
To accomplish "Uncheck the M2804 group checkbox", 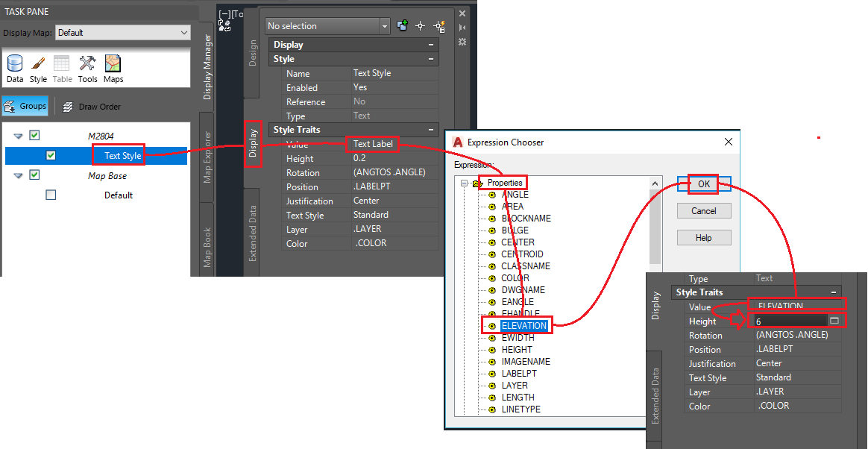I will click(x=34, y=135).
